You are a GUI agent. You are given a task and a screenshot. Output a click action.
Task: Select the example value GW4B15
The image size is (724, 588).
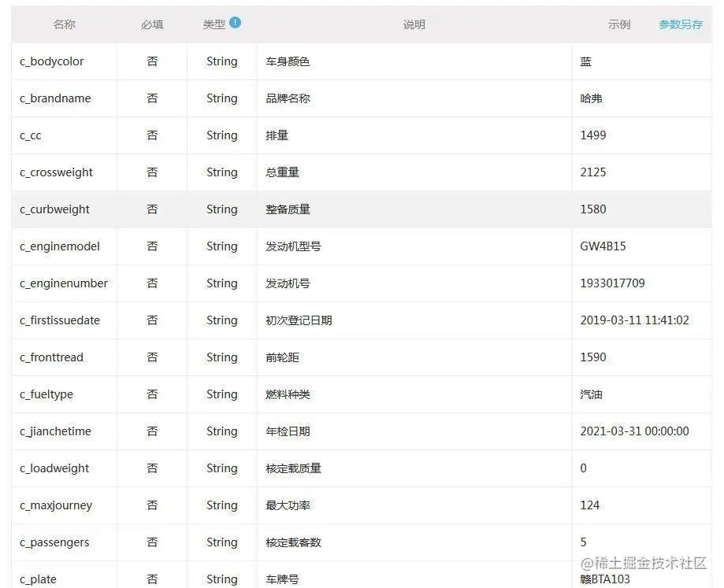pos(603,246)
